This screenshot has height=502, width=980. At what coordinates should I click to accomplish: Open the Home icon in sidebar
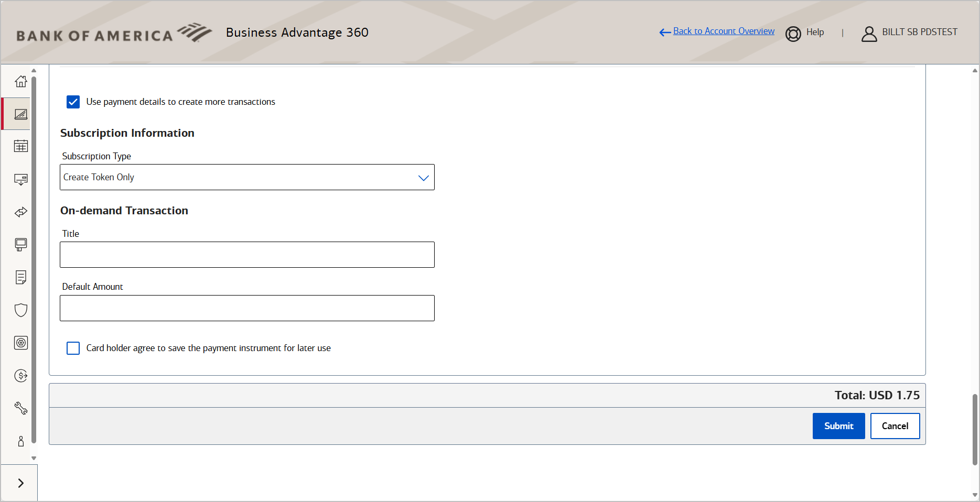coord(21,81)
